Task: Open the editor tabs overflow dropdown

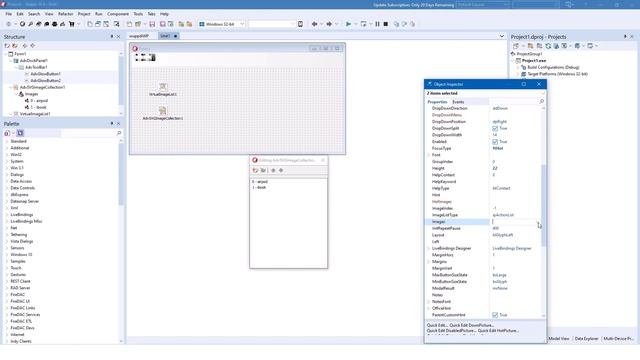Action: (502, 36)
